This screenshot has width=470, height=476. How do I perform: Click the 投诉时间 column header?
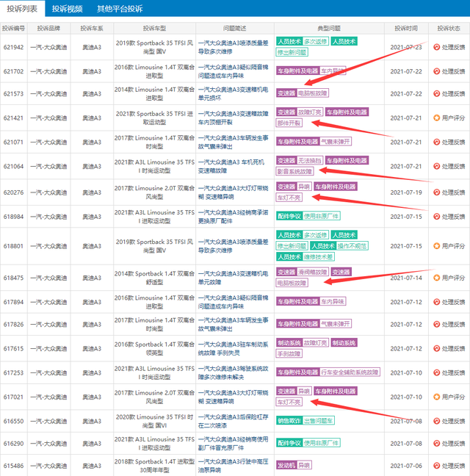pos(405,28)
